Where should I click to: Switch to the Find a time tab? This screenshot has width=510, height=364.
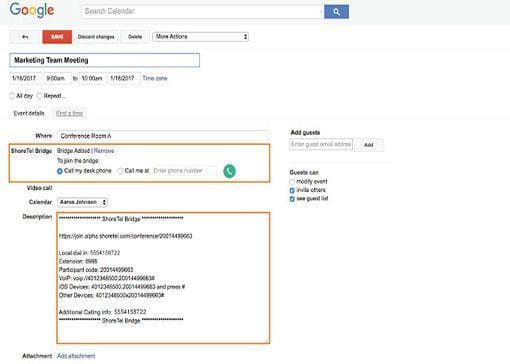pyautogui.click(x=69, y=113)
